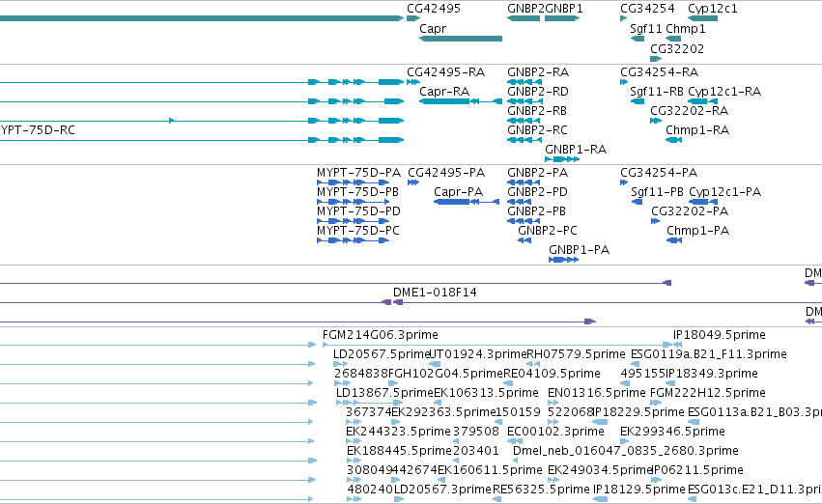Click the CG42495 gene label
This screenshot has height=504, width=822.
pyautogui.click(x=434, y=9)
